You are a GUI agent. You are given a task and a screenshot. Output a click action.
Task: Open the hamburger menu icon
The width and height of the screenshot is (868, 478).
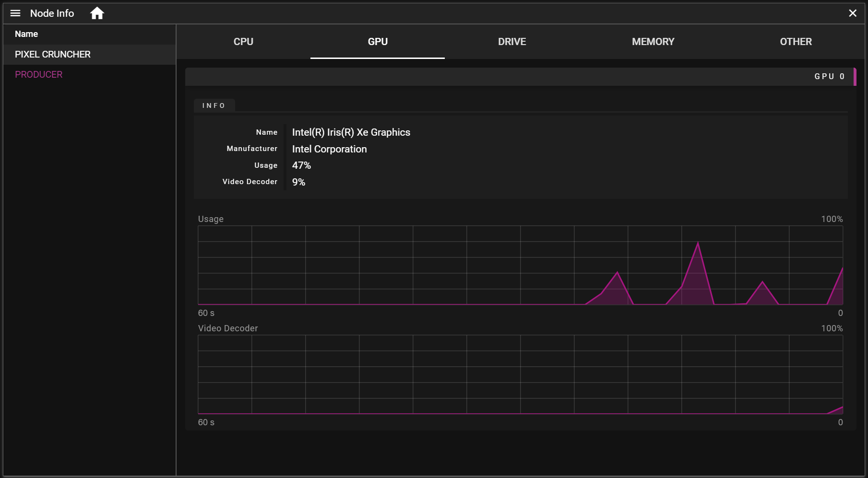[15, 13]
